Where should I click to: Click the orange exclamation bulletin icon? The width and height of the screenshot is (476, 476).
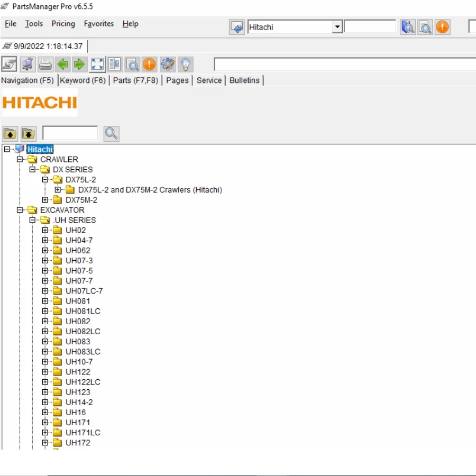click(149, 64)
